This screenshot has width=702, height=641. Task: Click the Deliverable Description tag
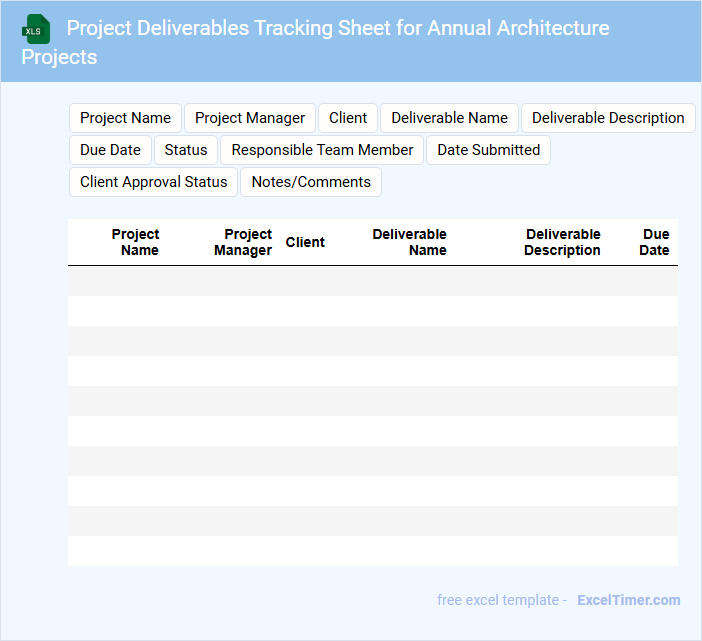tap(608, 118)
